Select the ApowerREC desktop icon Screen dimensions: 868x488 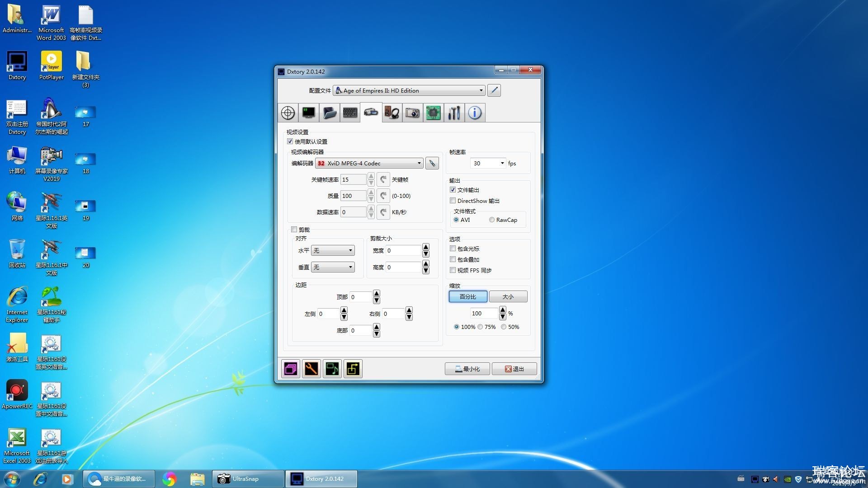point(17,394)
